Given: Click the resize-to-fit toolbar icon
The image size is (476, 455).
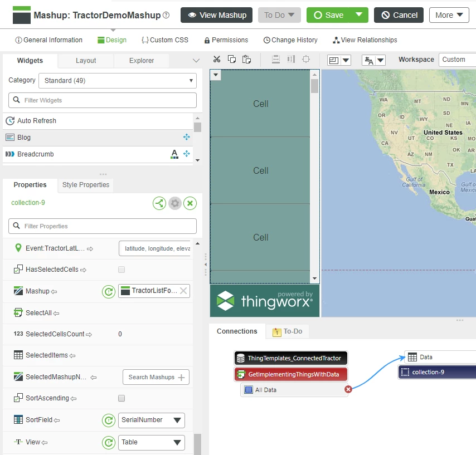Looking at the screenshot, I should [306, 59].
